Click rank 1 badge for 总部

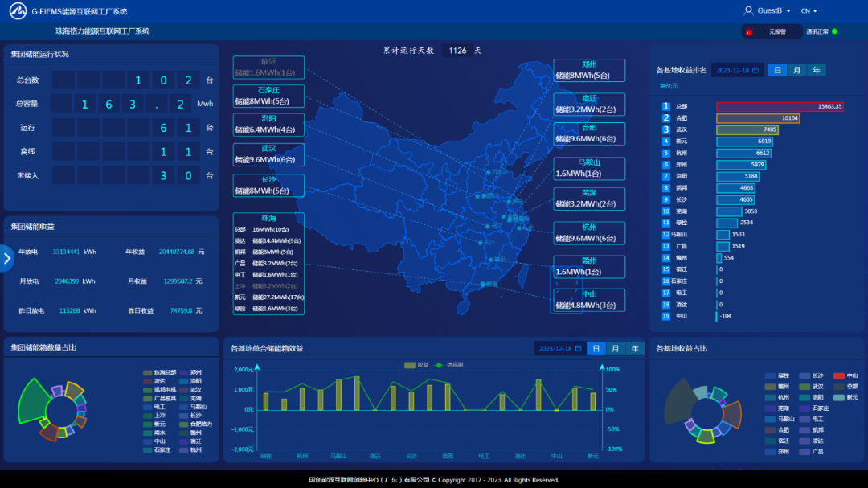click(665, 106)
